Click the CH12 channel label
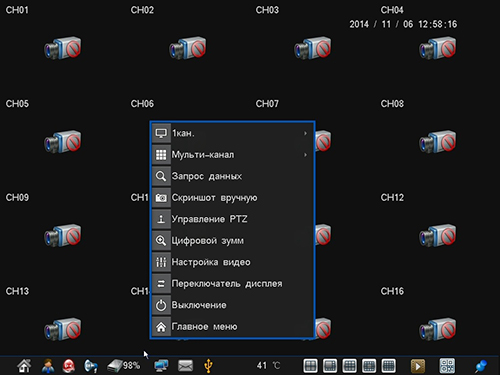This screenshot has height=375, width=500. (392, 197)
